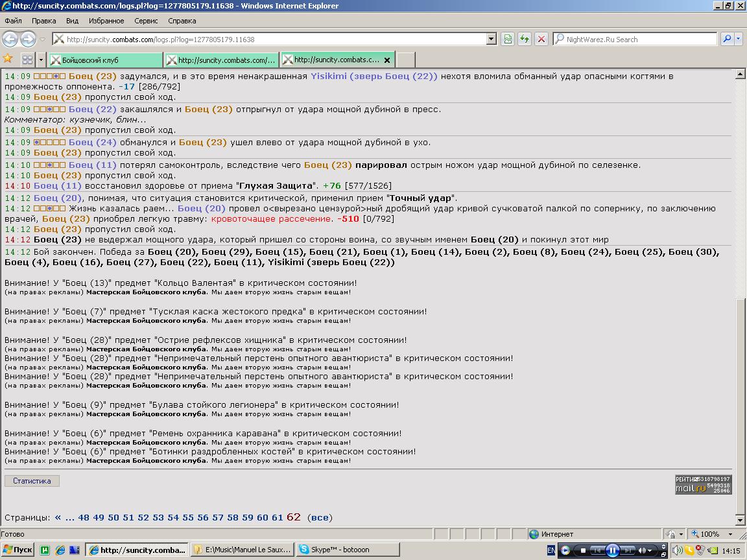The image size is (747, 560).
Task: Close the active suncity.combats tab
Action: tap(387, 60)
